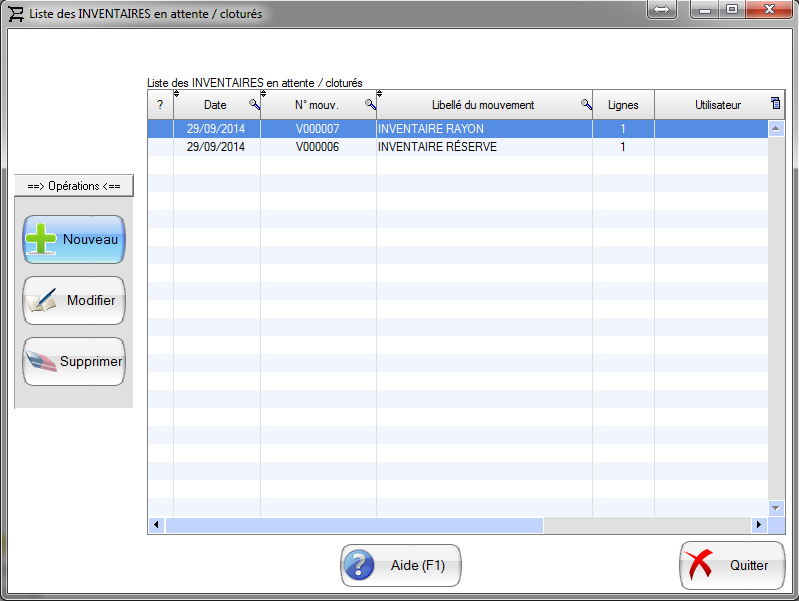Click the horizontal scrollbar left arrow
This screenshot has width=799, height=601.
tap(156, 525)
